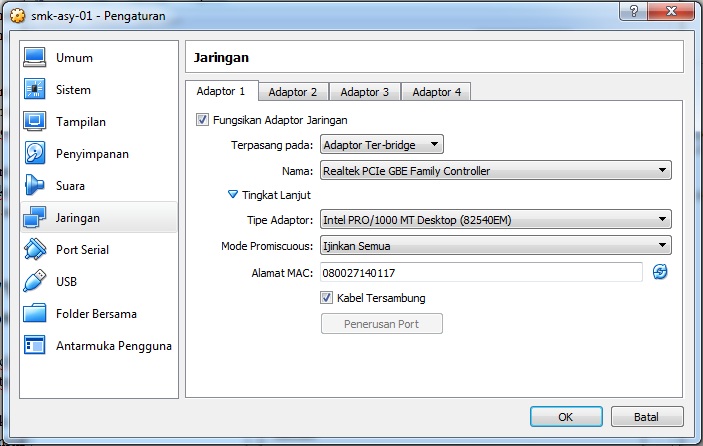Click the Penerusan Port button
The width and height of the screenshot is (703, 446).
pyautogui.click(x=382, y=324)
